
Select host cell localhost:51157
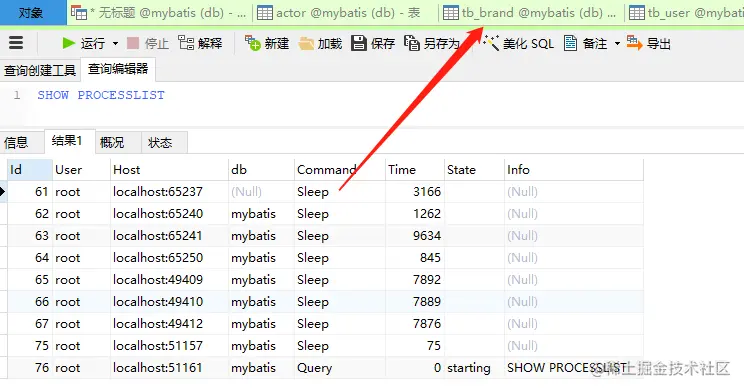(169, 346)
